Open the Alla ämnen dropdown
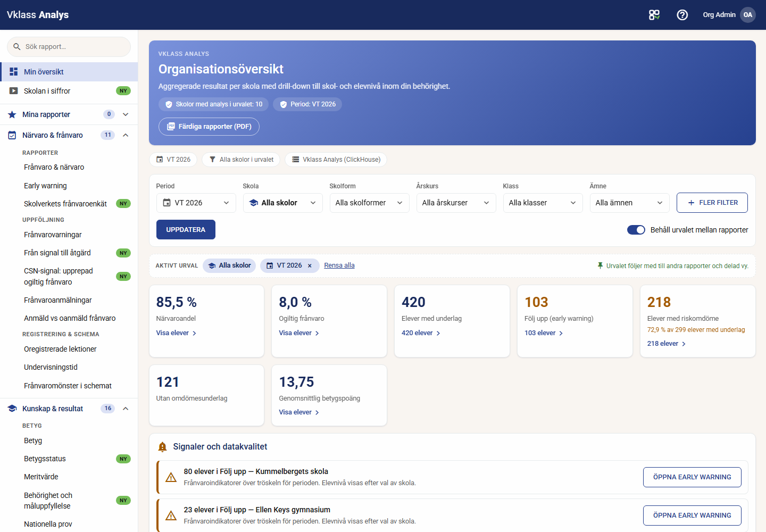 pos(630,203)
